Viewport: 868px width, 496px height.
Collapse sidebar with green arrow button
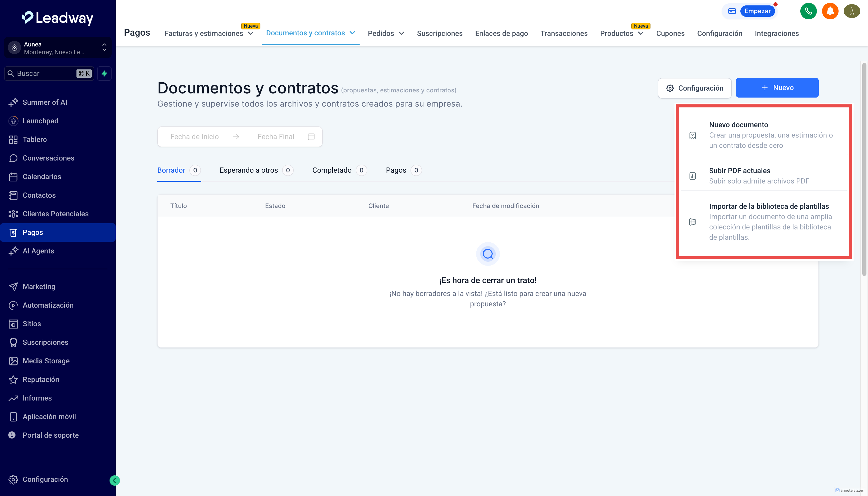tap(114, 480)
